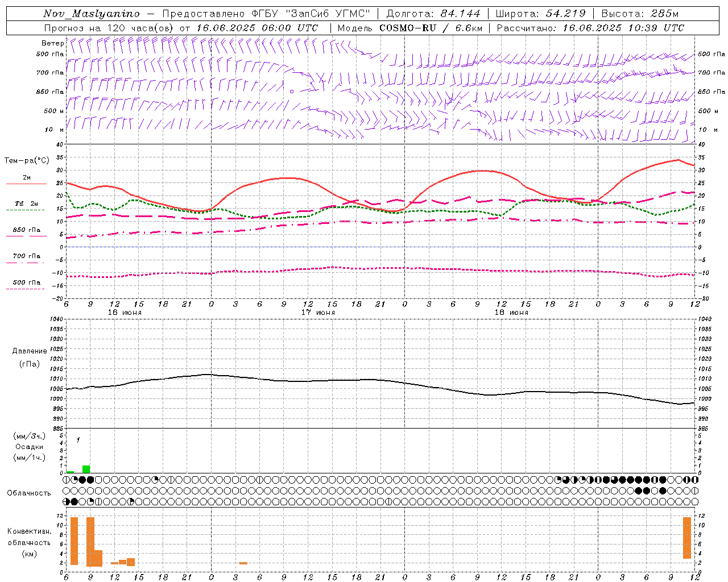Click the 'Широта: 54.219' latitude value
728x582 pixels.
[541, 14]
